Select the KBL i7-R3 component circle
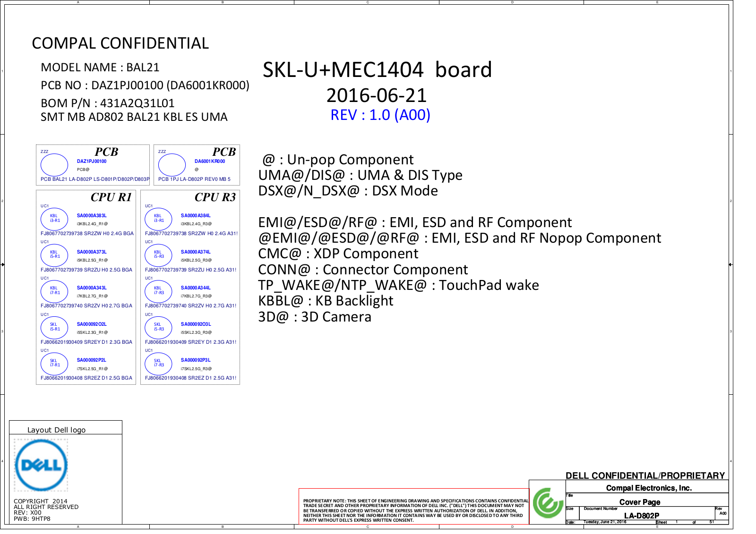This screenshot has height=534, width=756. click(158, 291)
